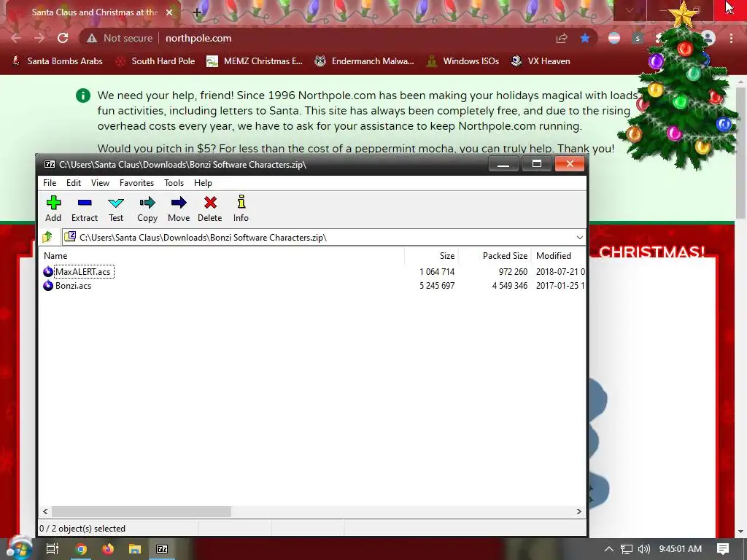747x560 pixels.
Task: Click the northpole.com URL field
Action: (198, 38)
